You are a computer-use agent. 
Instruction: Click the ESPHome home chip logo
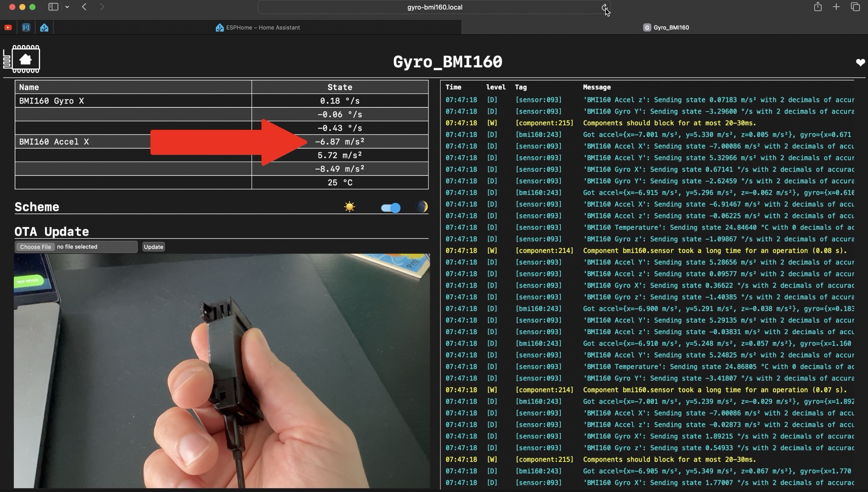click(22, 59)
